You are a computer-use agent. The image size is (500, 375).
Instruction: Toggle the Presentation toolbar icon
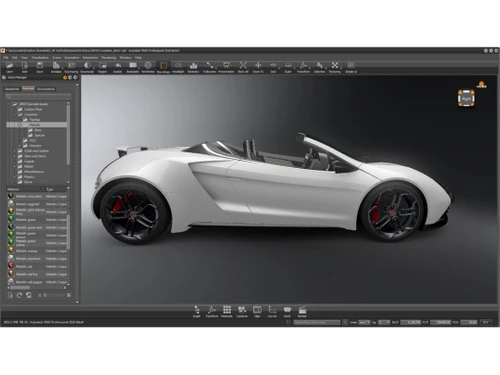pyautogui.click(x=226, y=65)
